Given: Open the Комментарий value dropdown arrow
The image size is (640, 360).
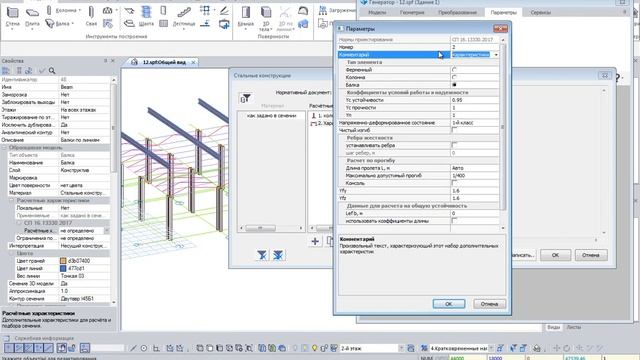Looking at the screenshot, I should click(496, 55).
